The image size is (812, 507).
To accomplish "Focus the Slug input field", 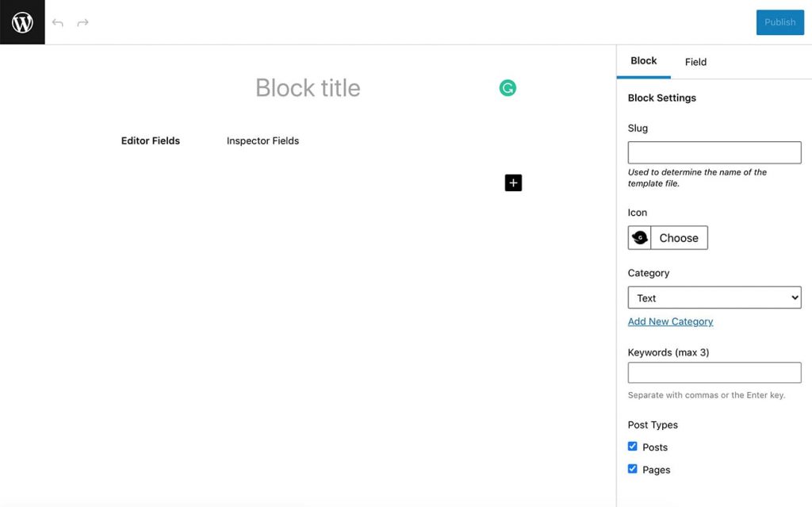I will [714, 152].
